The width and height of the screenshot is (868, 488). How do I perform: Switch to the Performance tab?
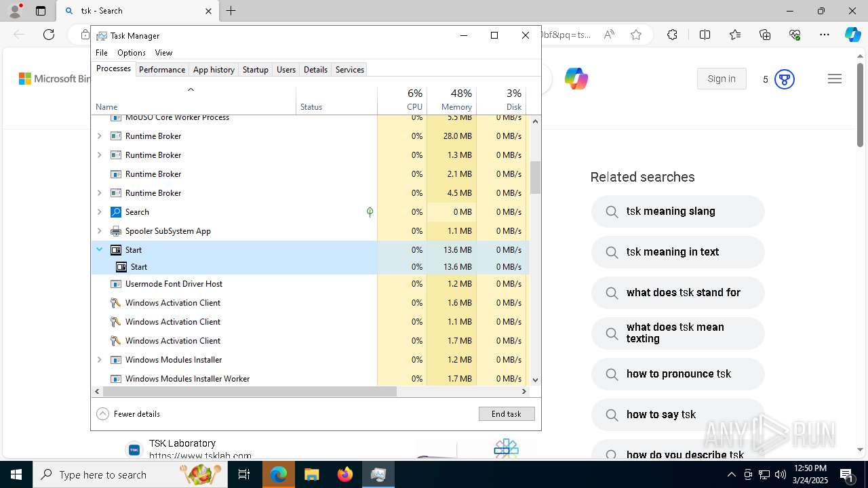pos(162,70)
